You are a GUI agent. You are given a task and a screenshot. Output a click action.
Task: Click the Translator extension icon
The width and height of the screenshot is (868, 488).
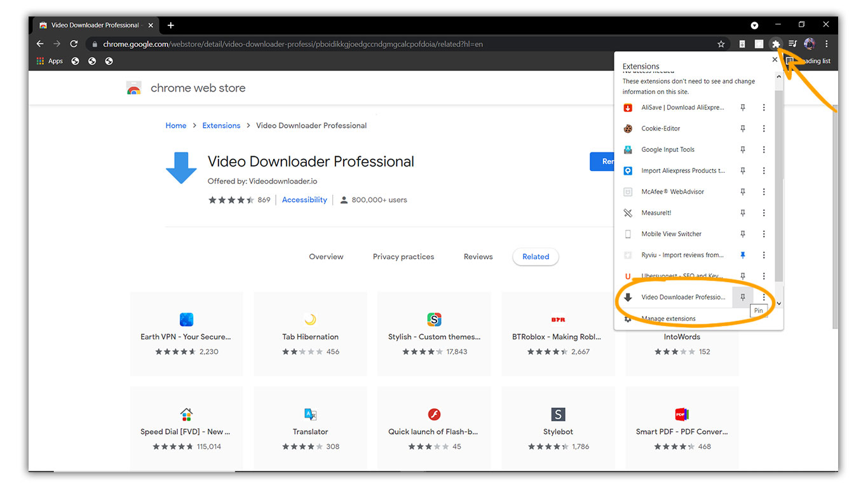pyautogui.click(x=310, y=414)
